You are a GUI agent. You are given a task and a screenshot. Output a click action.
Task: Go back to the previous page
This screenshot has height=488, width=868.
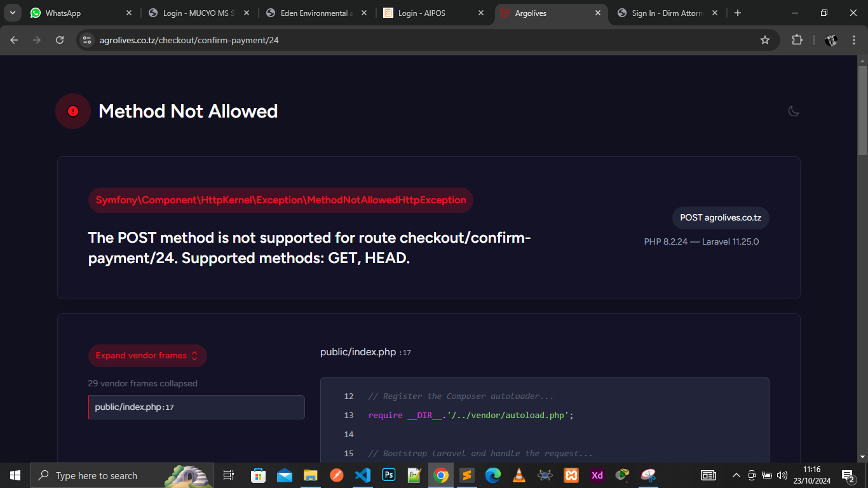click(x=14, y=40)
